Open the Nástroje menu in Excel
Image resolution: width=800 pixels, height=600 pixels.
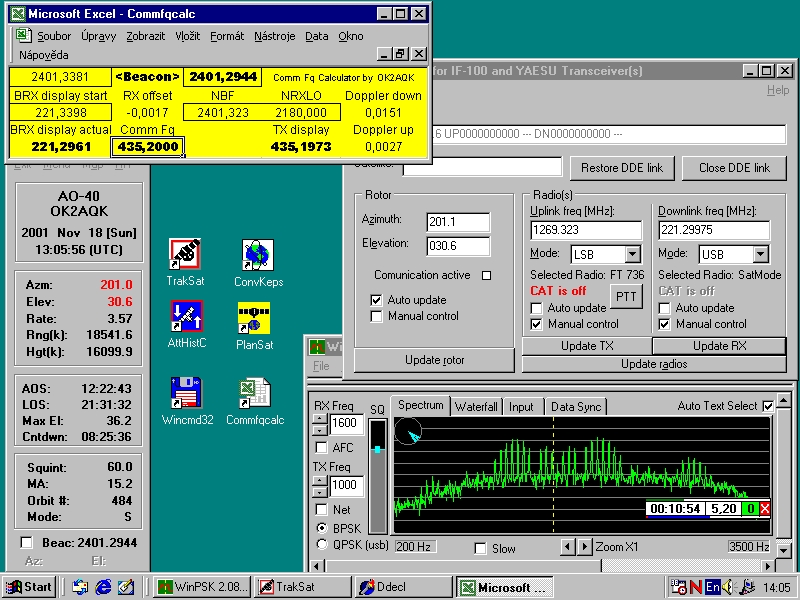pyautogui.click(x=274, y=36)
